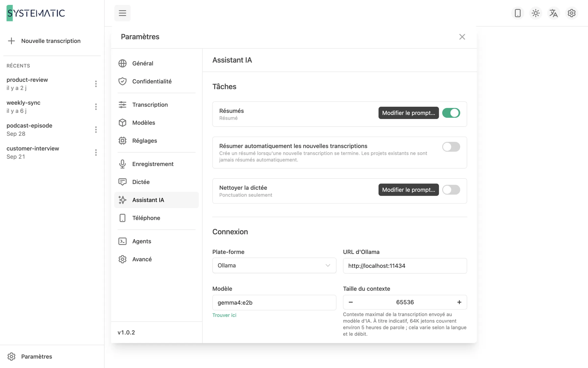
Task: Turn on Nettoyer la dictée toggle
Action: (x=451, y=190)
